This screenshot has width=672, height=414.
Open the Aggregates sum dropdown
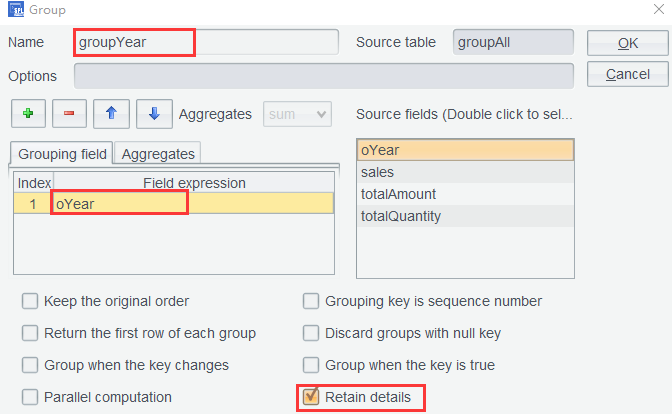tap(296, 114)
